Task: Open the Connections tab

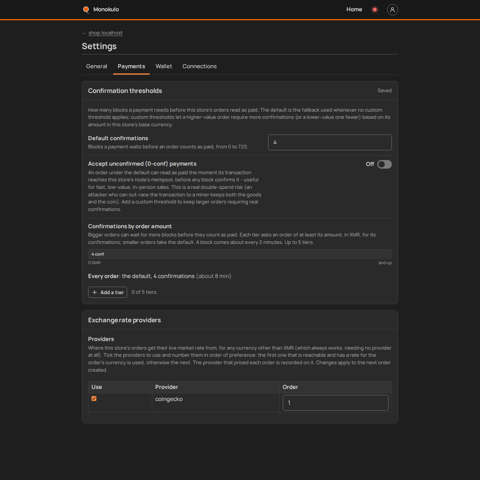Action: (199, 66)
